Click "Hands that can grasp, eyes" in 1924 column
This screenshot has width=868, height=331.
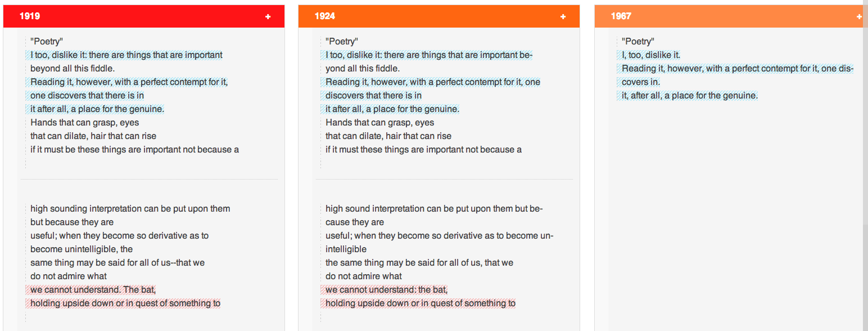tap(380, 123)
